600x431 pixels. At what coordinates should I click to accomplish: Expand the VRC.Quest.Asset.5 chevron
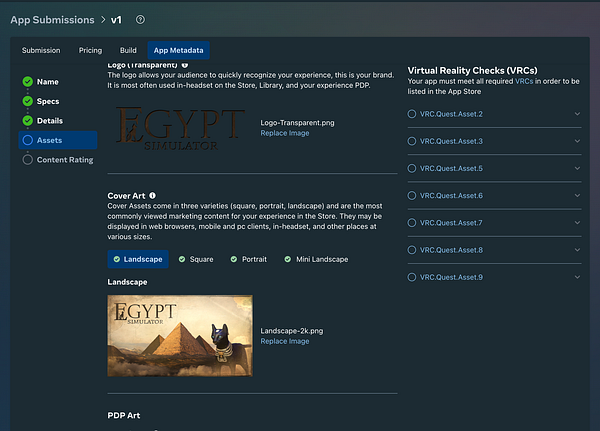pos(577,168)
